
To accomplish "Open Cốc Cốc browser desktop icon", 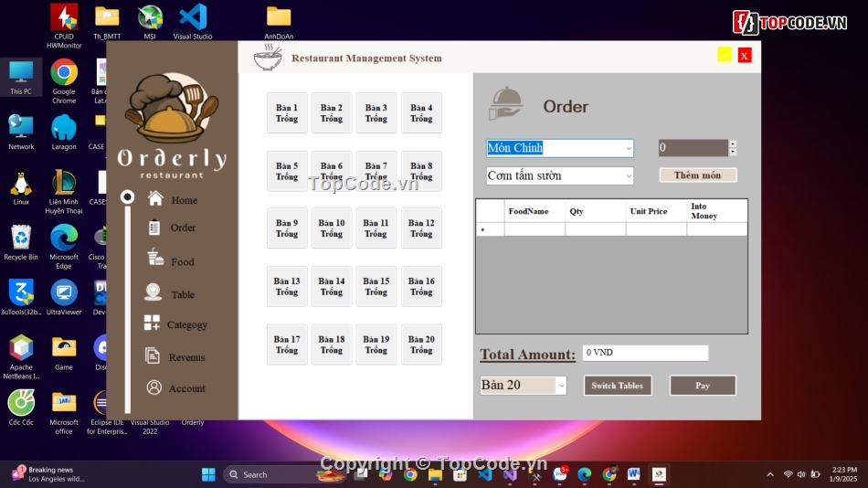I will point(21,408).
